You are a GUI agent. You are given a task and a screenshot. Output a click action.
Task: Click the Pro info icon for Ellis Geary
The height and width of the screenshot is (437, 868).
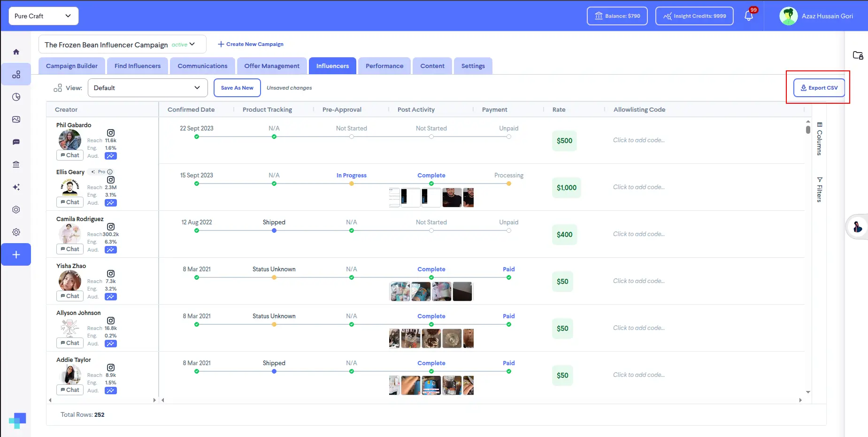pyautogui.click(x=110, y=172)
